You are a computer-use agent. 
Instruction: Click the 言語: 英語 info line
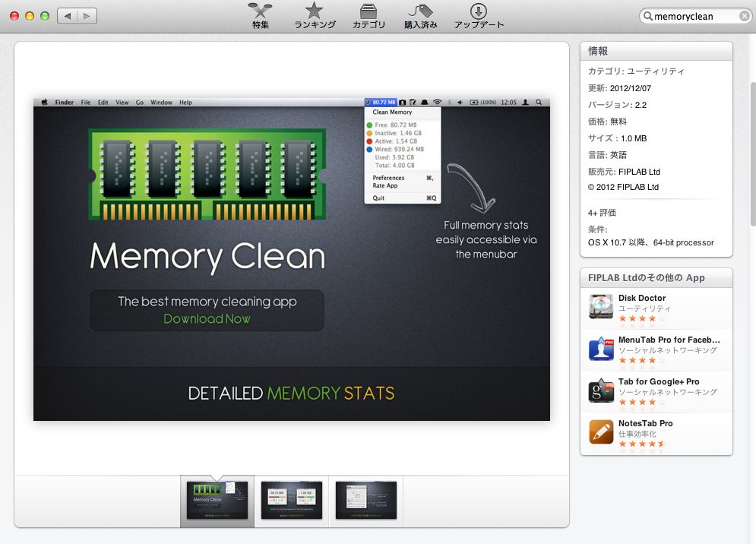coord(607,155)
